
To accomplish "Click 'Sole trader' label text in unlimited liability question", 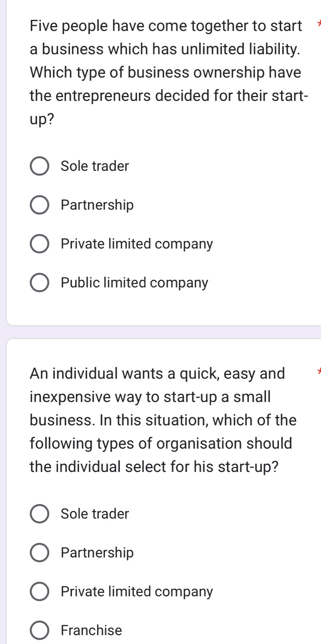I will [x=95, y=166].
